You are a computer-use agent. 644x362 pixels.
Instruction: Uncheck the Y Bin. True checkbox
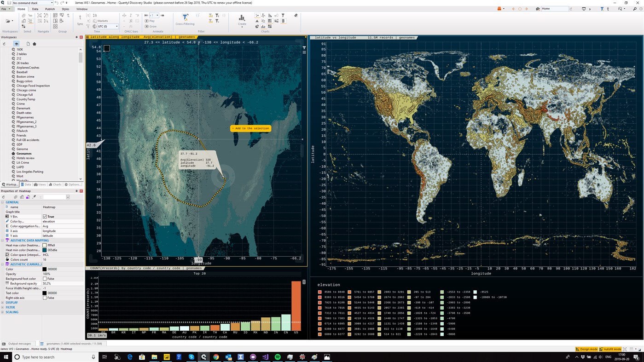point(44,216)
